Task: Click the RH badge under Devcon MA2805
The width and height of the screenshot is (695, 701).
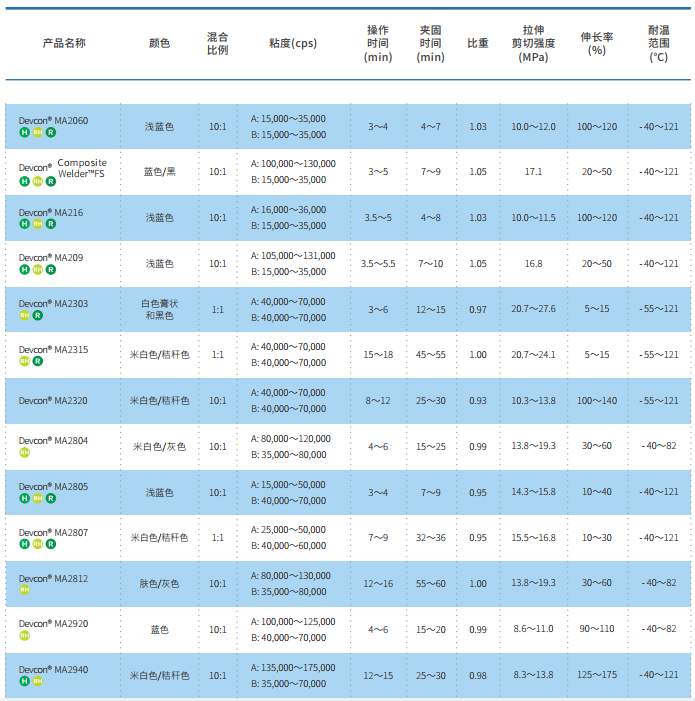Action: tap(38, 498)
